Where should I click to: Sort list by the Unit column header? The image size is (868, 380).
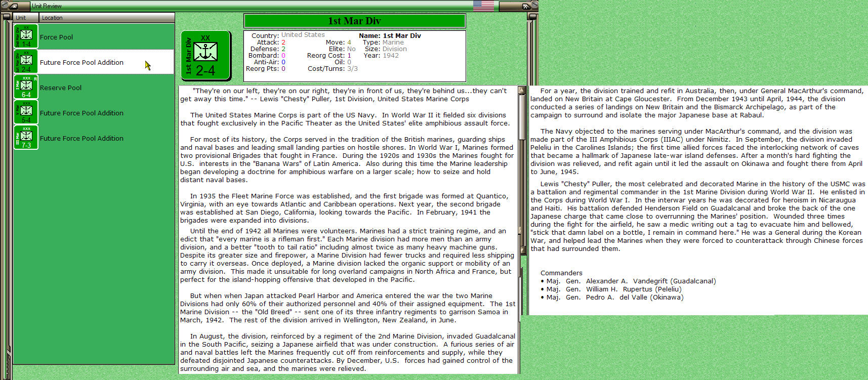[x=26, y=18]
